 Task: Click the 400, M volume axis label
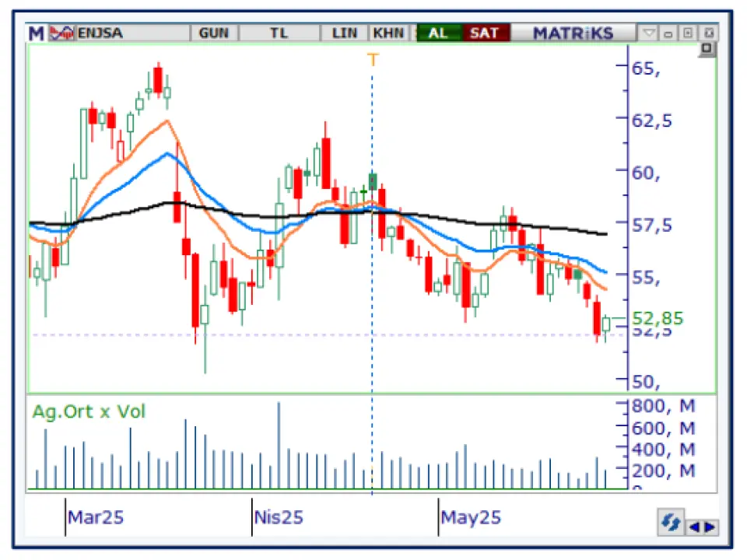664,450
